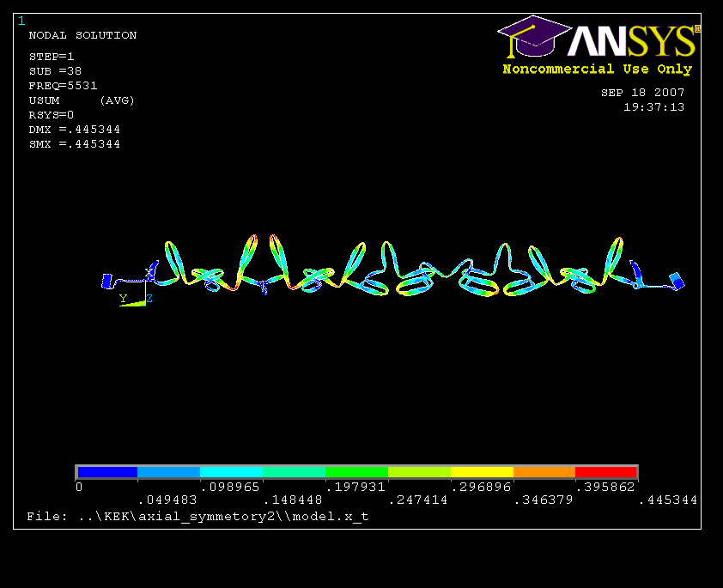Image resolution: width=723 pixels, height=588 pixels.
Task: Click the FREQ=5531 value
Action: (64, 86)
